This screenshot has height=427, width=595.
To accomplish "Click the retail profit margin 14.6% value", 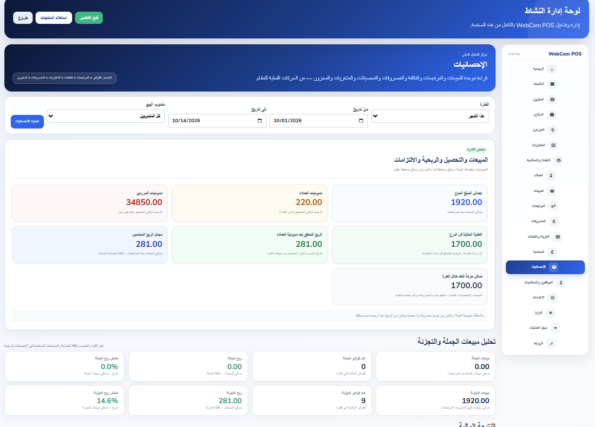I will (x=107, y=401).
